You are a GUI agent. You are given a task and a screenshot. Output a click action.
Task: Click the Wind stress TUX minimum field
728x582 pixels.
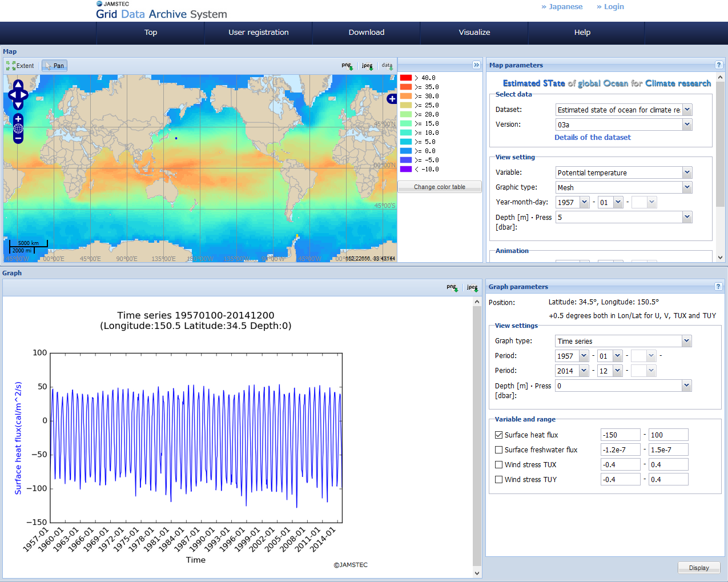(621, 465)
